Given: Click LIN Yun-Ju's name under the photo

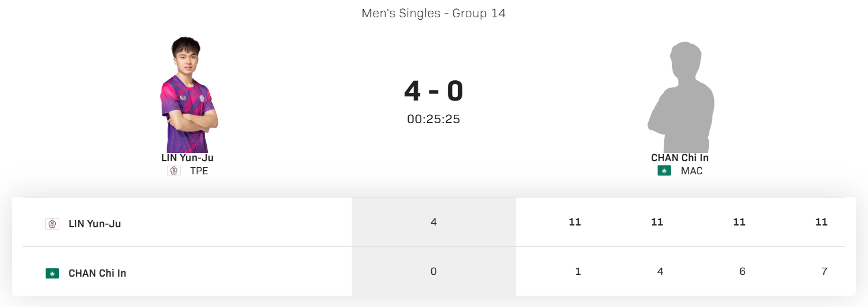Looking at the screenshot, I should pos(187,158).
